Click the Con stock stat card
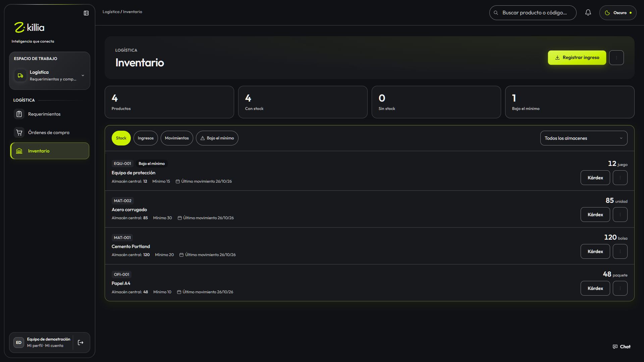Image resolution: width=644 pixels, height=362 pixels. pos(303,102)
